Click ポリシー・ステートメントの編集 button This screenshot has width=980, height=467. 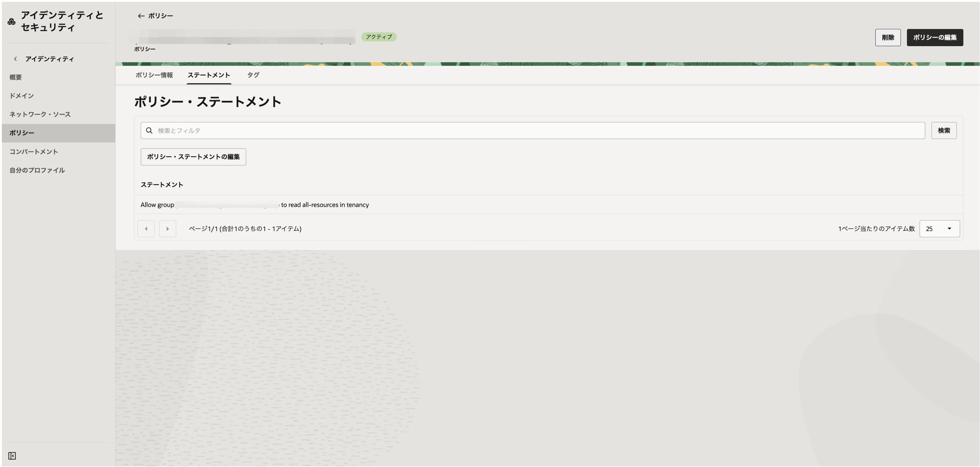[x=193, y=157]
